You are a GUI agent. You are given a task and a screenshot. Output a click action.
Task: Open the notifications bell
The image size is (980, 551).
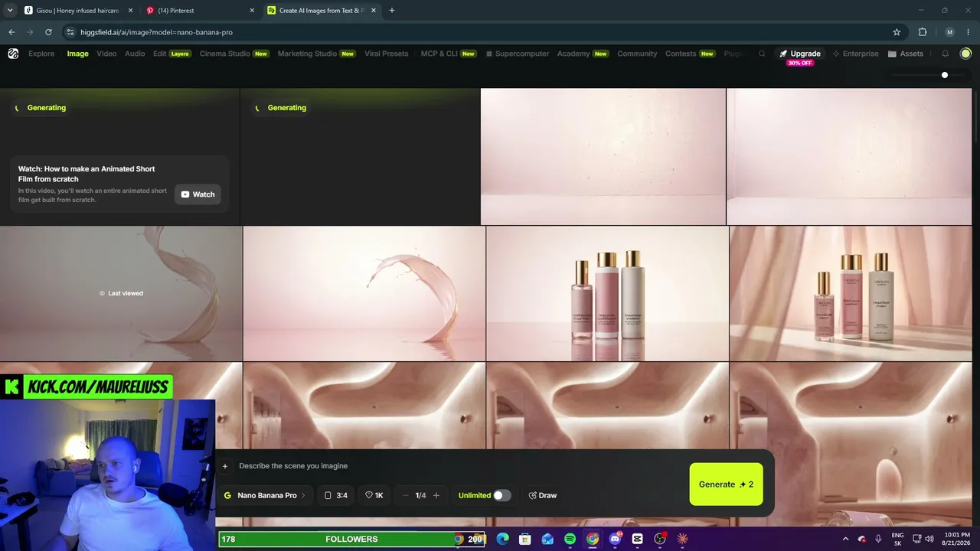[x=946, y=54]
